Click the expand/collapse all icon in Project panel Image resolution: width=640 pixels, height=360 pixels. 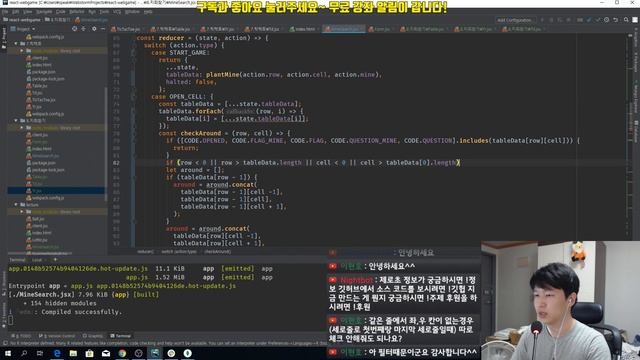[83, 29]
